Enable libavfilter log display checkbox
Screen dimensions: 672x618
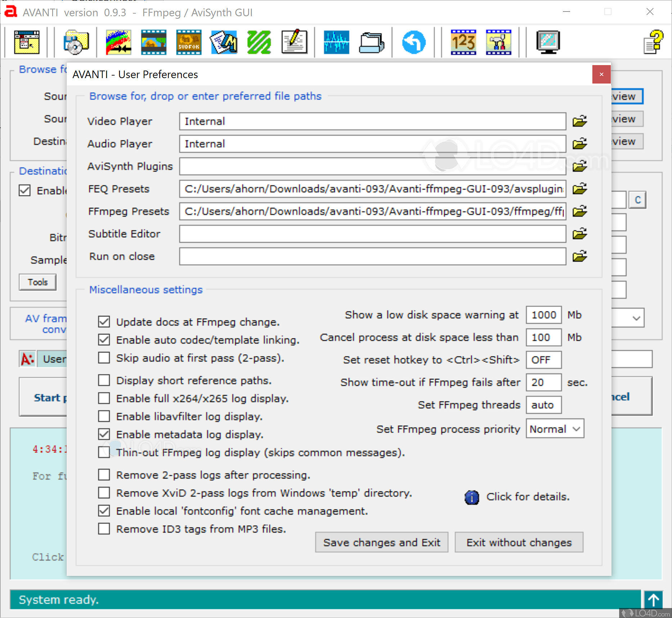click(x=104, y=416)
